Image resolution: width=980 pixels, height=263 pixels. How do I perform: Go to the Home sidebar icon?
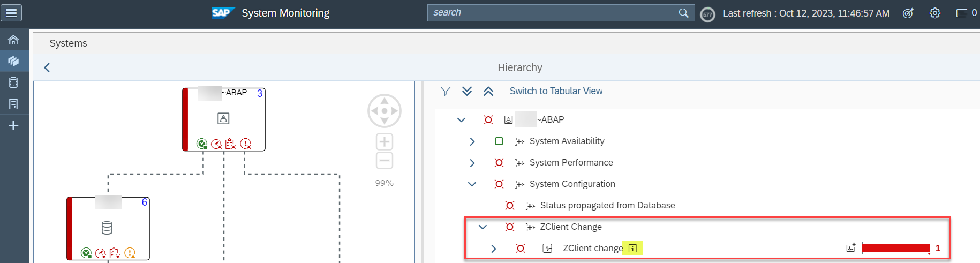(x=13, y=40)
